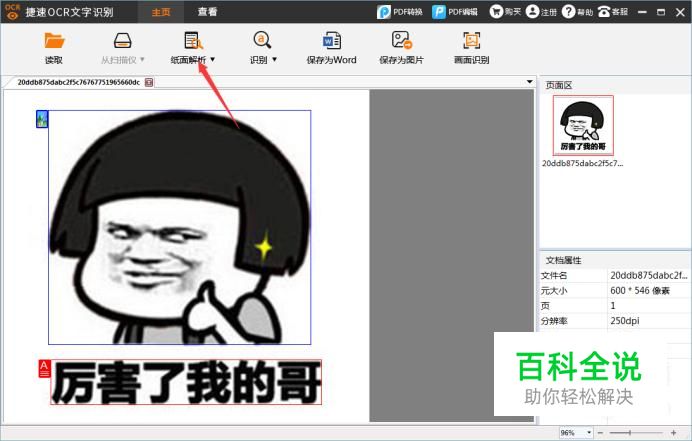Click the 文件名 value 20ddb875dabc2f...
This screenshot has width=692, height=441.
coord(649,275)
